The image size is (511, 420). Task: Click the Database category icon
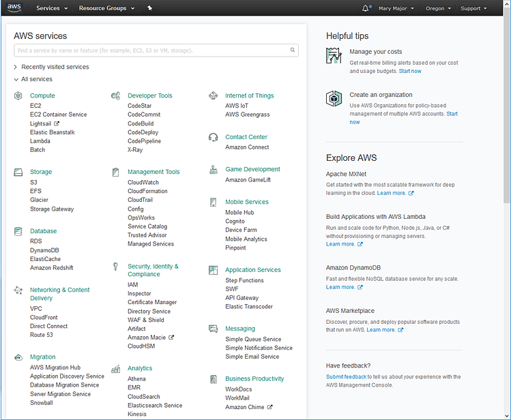coord(18,231)
